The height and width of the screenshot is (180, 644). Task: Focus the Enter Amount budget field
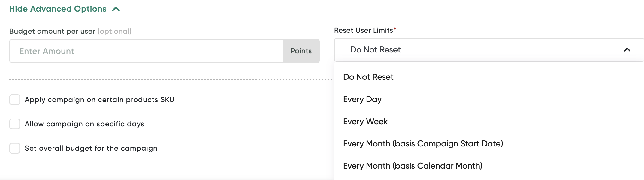coord(147,51)
